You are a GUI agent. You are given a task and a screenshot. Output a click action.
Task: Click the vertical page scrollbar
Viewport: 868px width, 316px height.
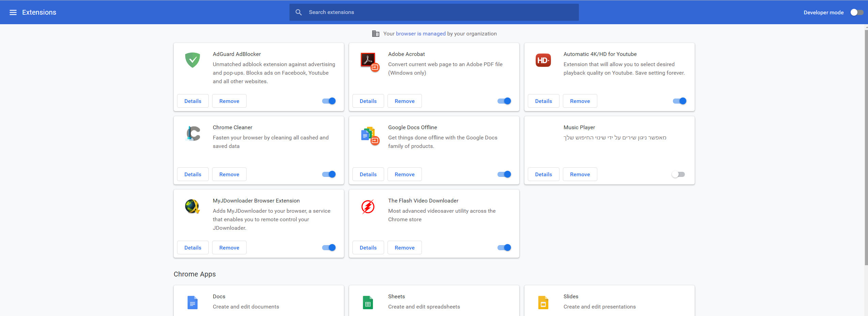pyautogui.click(x=866, y=147)
